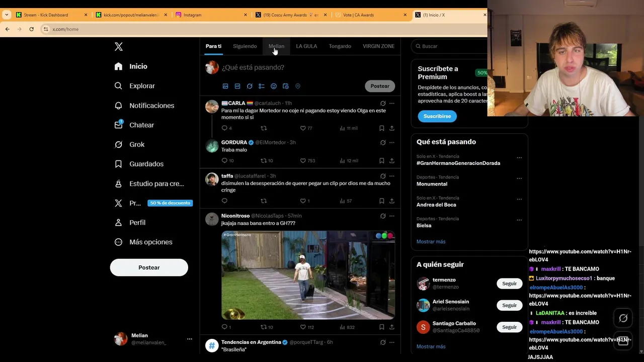Repost GORDURA's Traba malo post
Viewport: 644px width, 362px height.
(x=264, y=161)
